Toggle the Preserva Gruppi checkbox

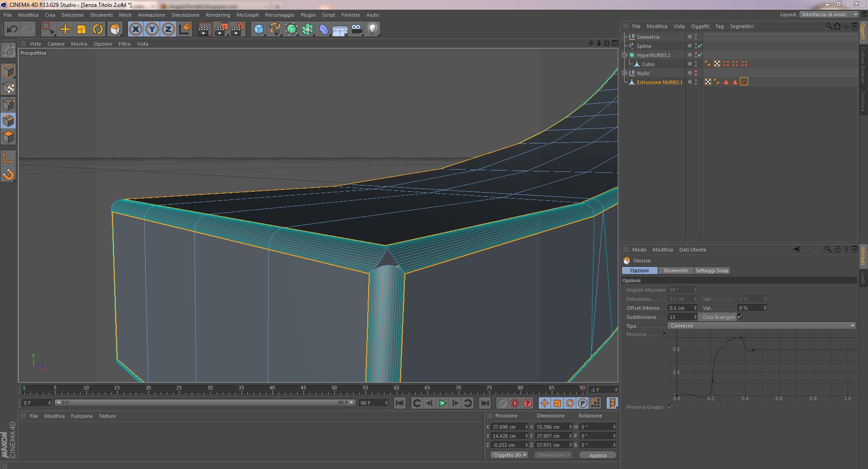pyautogui.click(x=670, y=407)
